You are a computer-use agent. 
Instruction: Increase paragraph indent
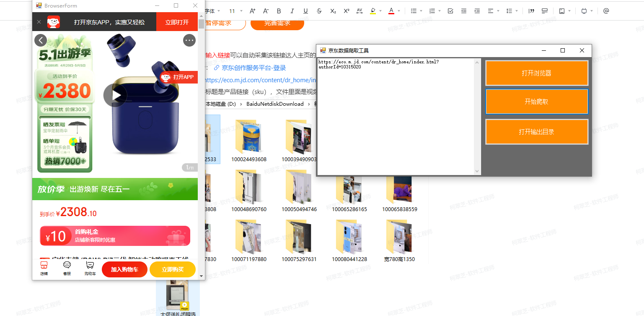477,11
